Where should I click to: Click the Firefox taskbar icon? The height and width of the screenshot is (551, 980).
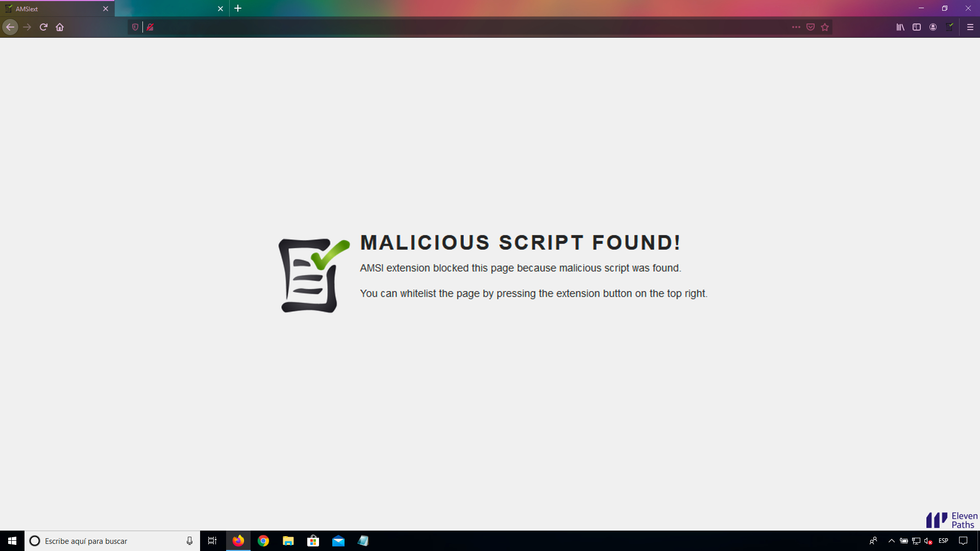(x=238, y=541)
